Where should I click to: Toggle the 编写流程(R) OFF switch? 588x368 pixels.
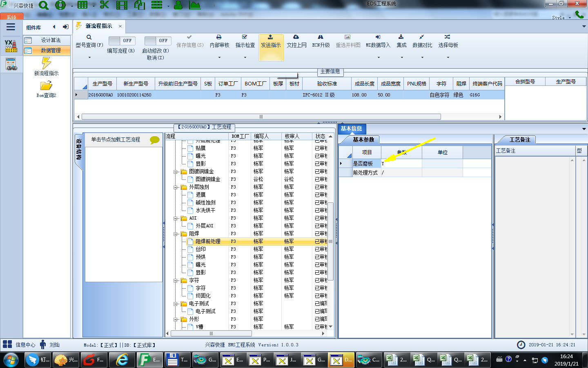[x=121, y=40]
